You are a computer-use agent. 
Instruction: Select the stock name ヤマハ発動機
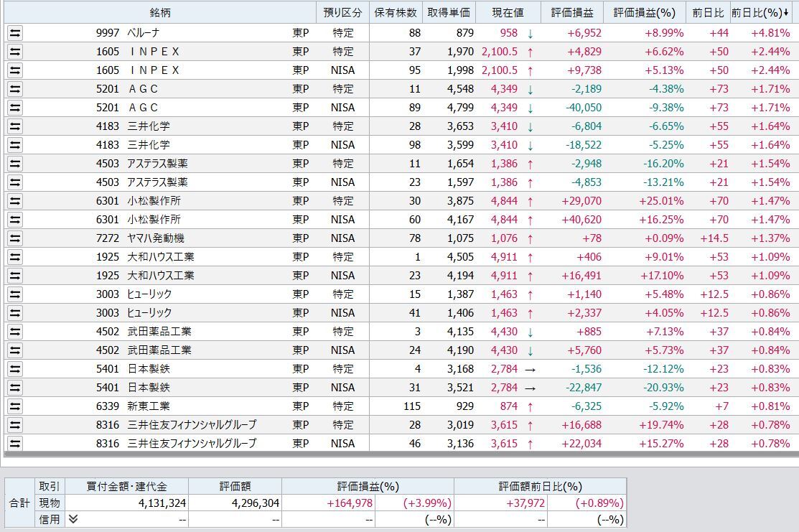coord(156,238)
